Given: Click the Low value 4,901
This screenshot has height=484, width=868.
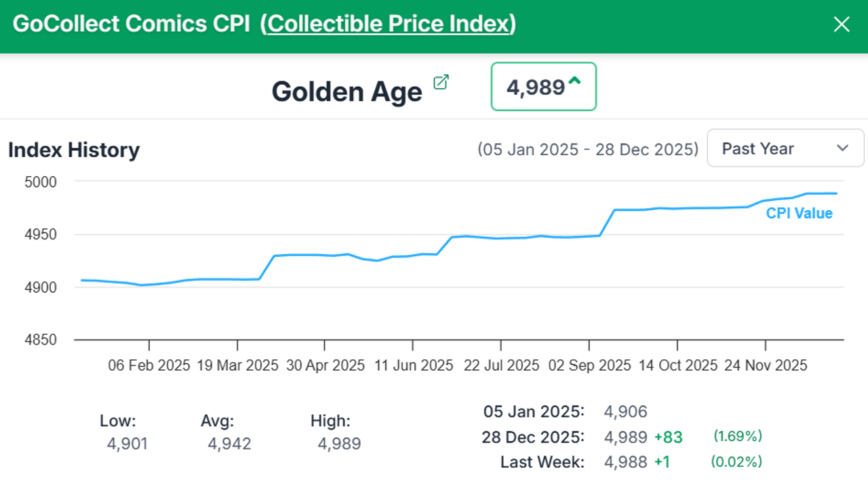Looking at the screenshot, I should coord(127,444).
